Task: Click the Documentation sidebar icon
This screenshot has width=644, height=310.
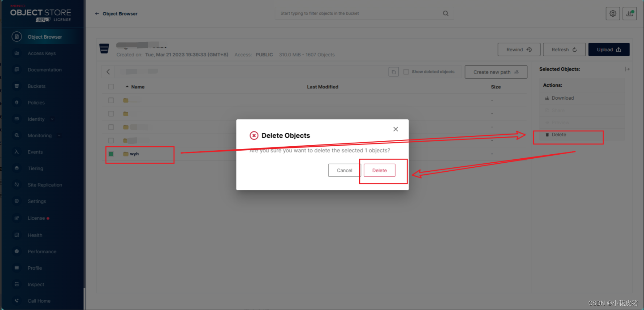Action: click(17, 69)
